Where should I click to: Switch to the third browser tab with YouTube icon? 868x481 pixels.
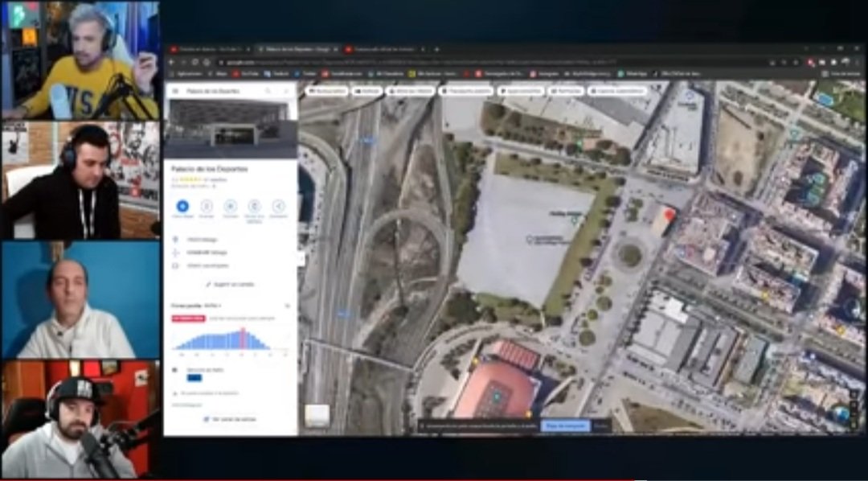pyautogui.click(x=385, y=49)
